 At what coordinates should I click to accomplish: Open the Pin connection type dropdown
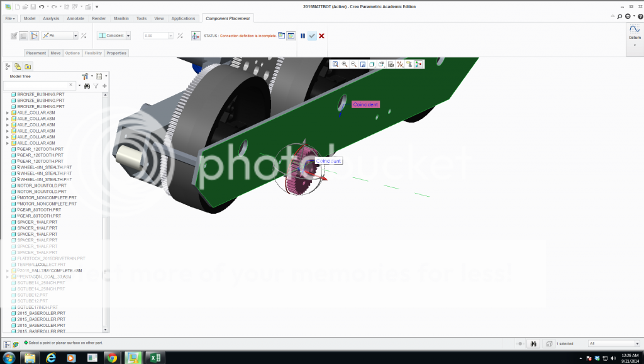click(x=75, y=36)
